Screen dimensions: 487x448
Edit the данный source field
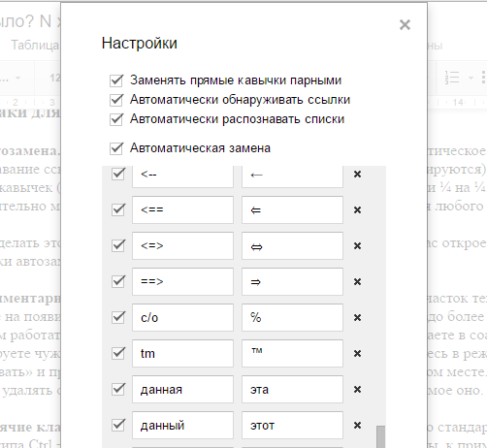(182, 425)
